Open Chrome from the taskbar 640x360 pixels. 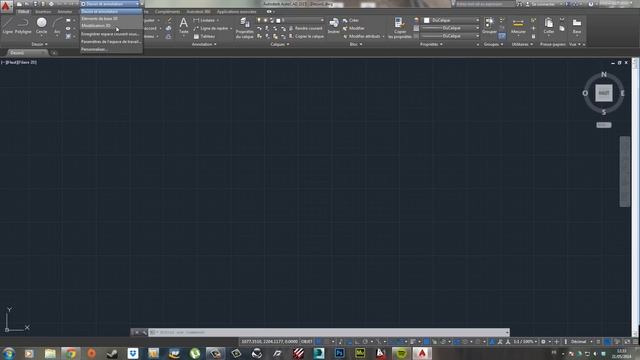point(71,353)
